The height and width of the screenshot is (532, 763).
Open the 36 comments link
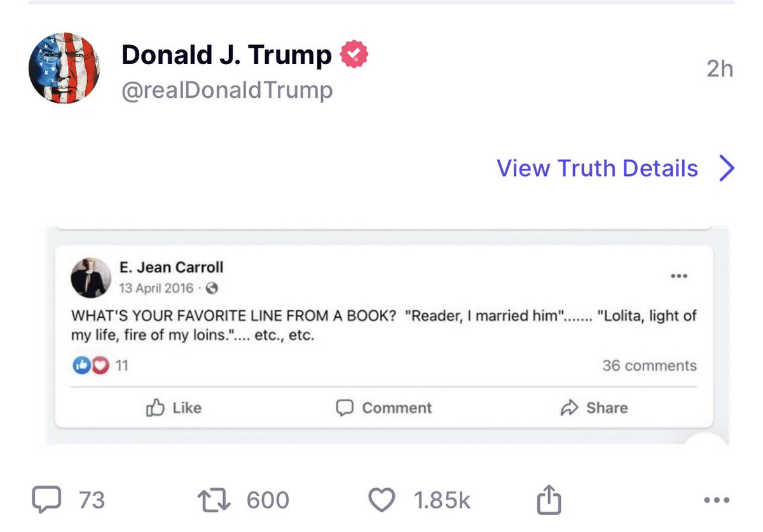click(x=649, y=365)
